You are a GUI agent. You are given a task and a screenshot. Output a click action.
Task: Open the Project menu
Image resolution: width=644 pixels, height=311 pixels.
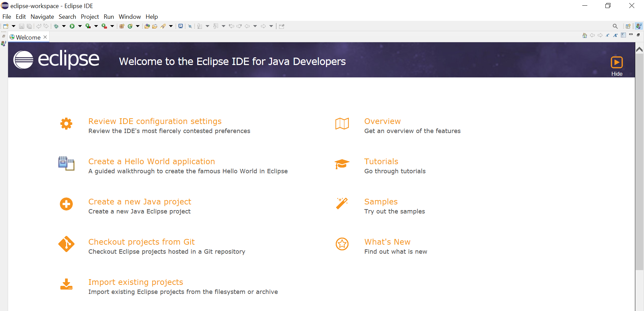coord(90,17)
